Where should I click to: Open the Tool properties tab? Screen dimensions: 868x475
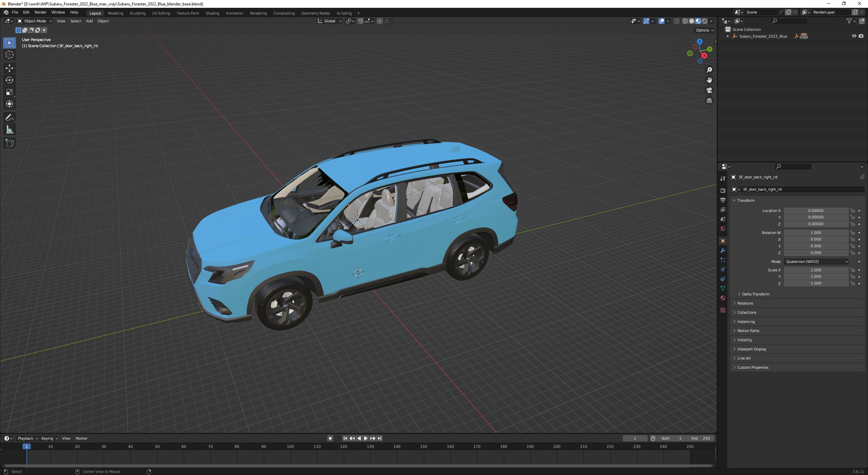723,178
